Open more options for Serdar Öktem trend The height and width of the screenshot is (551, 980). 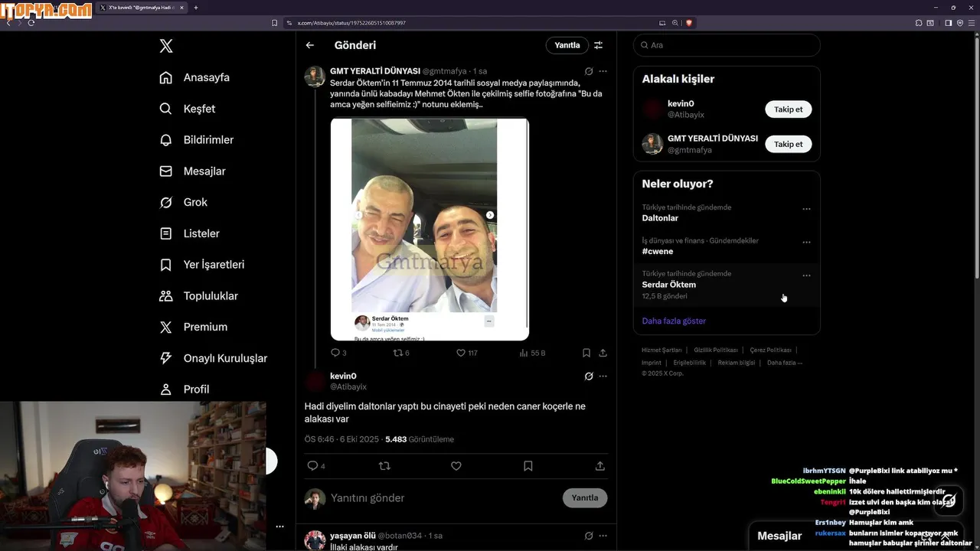[806, 275]
